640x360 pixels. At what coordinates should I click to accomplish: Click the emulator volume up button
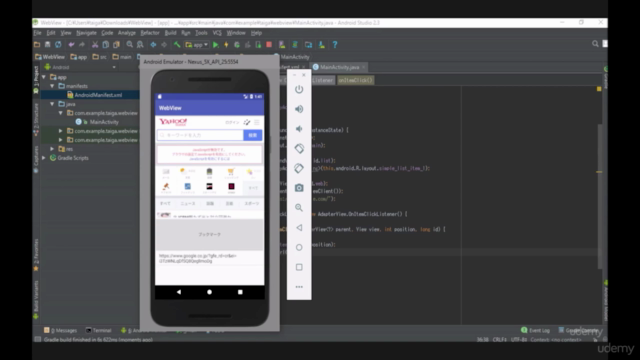pos(299,109)
